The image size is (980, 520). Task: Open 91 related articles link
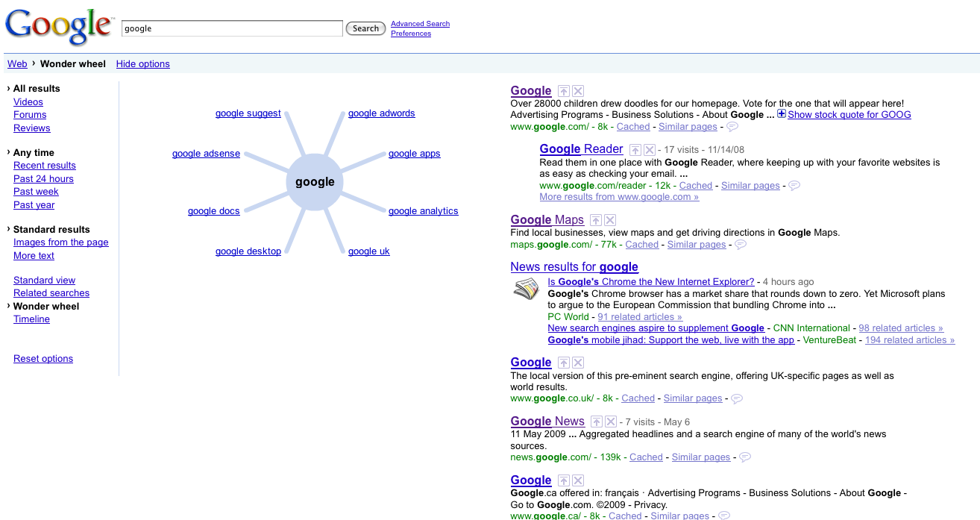tap(640, 317)
